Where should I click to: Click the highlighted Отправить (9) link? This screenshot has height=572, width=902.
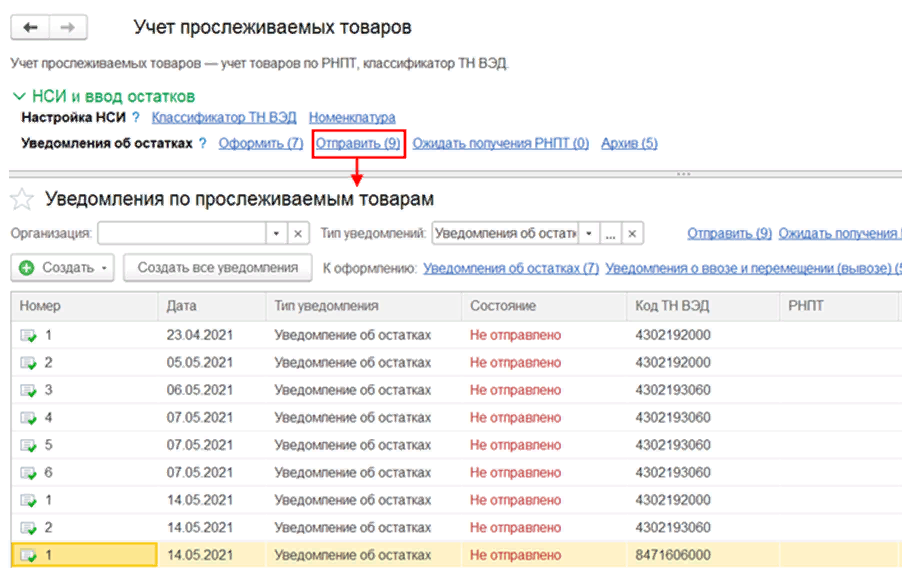(x=358, y=144)
